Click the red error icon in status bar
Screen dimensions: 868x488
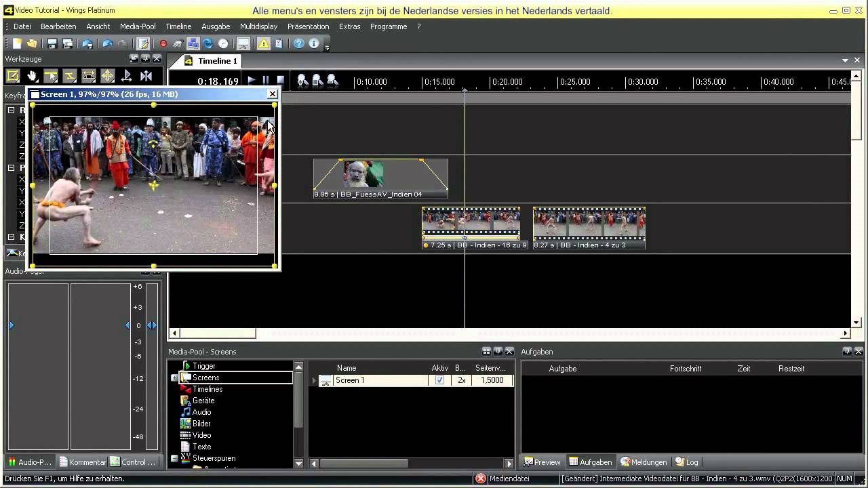[x=481, y=479]
